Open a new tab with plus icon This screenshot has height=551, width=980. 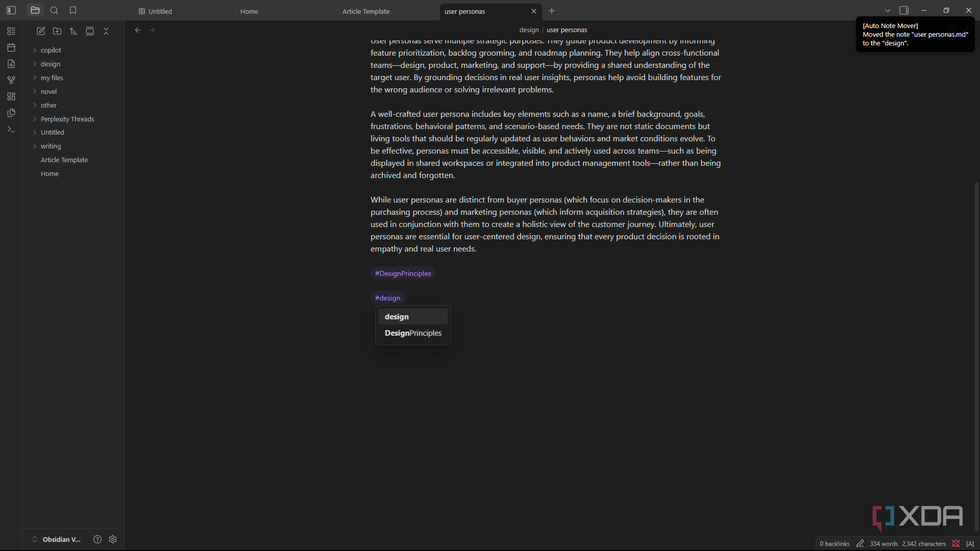pos(552,11)
